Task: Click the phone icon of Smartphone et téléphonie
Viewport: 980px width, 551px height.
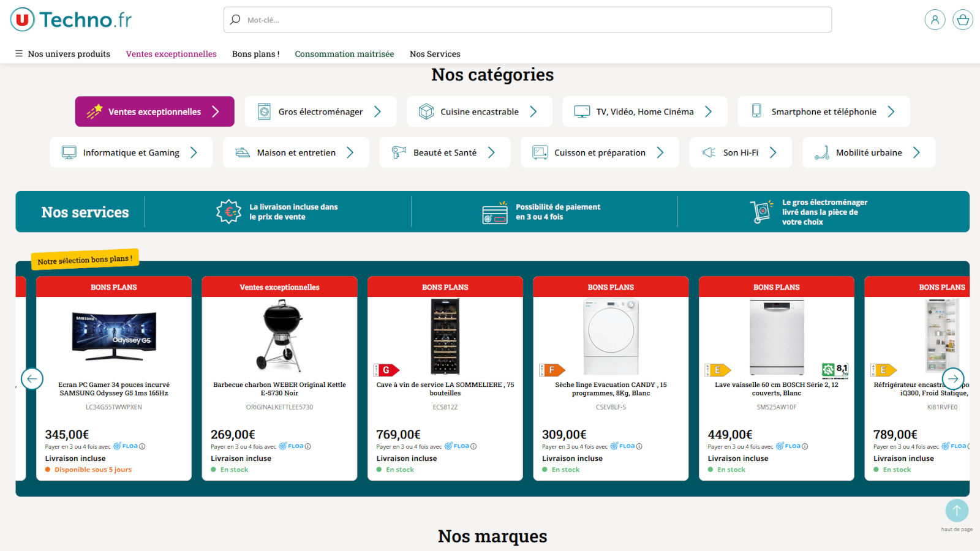Action: pos(757,111)
